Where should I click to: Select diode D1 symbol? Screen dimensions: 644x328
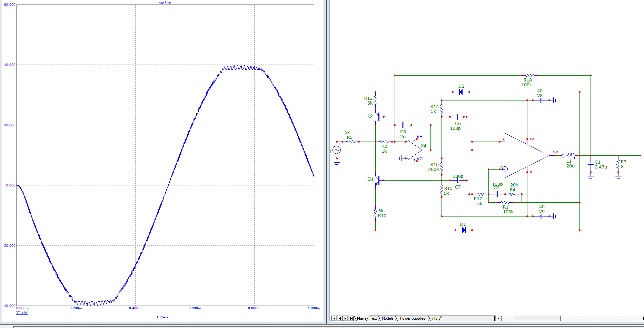tap(464, 230)
